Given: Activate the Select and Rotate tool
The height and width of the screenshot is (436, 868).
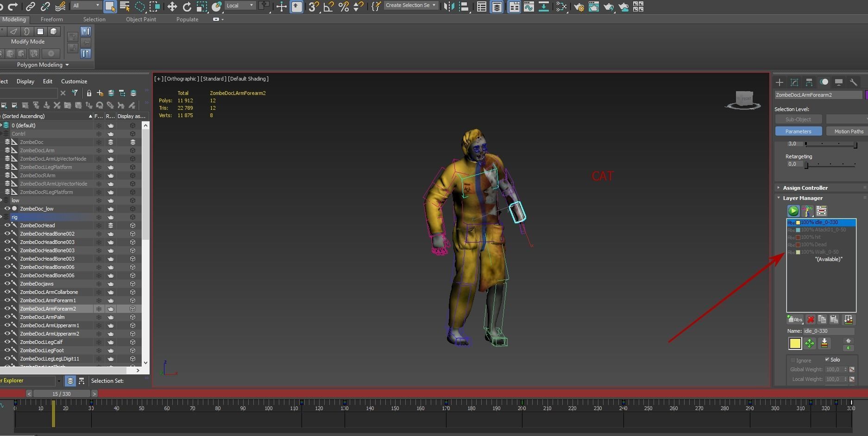Looking at the screenshot, I should [187, 6].
